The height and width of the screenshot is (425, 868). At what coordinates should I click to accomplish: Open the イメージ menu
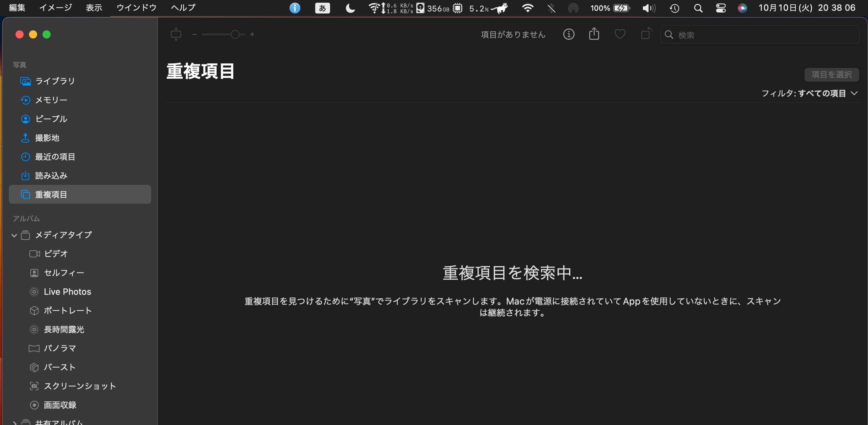coord(55,8)
